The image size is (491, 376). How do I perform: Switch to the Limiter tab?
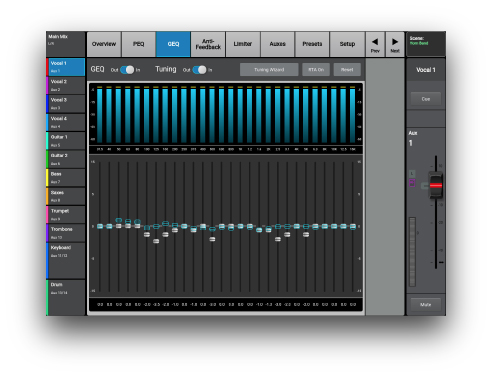(x=243, y=44)
